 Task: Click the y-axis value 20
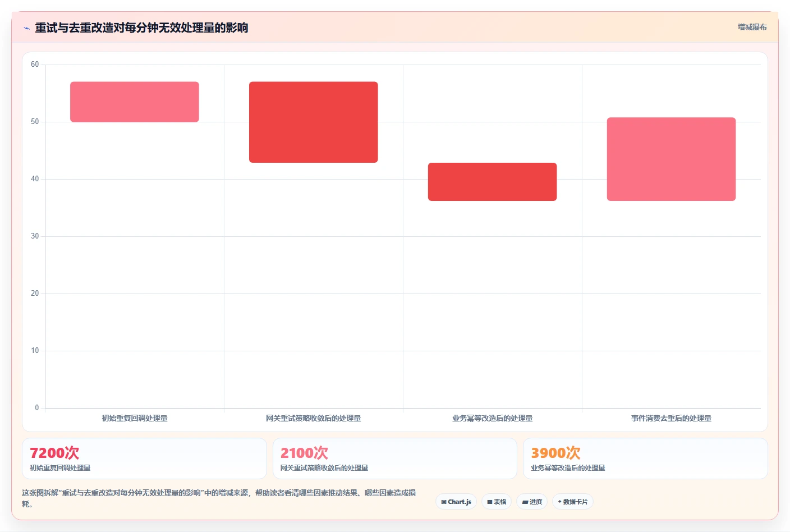click(x=35, y=293)
